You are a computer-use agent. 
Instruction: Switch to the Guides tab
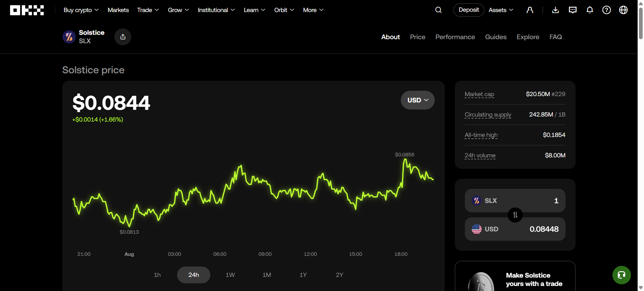(x=496, y=37)
